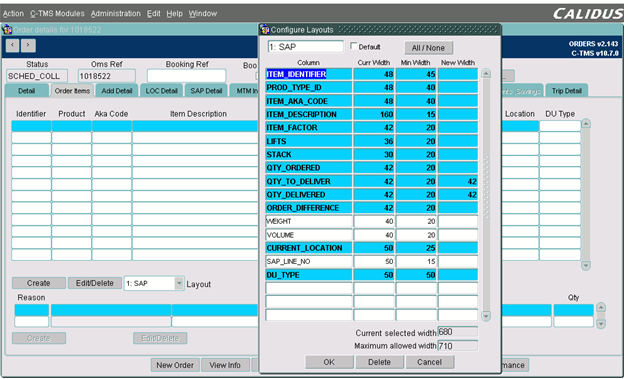This screenshot has height=379, width=628.
Task: Click Reason section scroll up arrow
Action: tap(601, 308)
